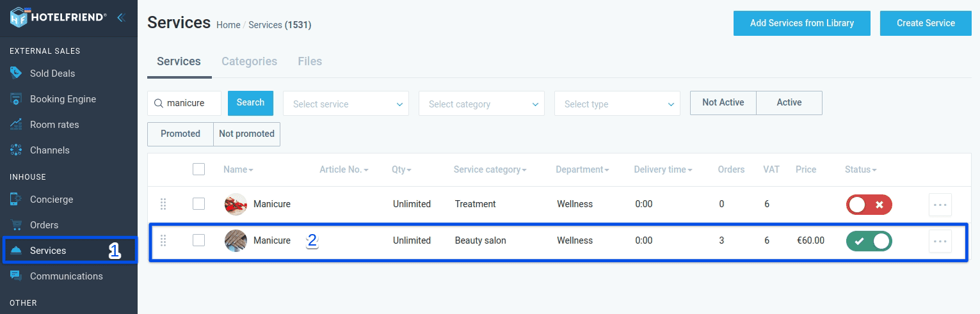
Task: Grab drag handle of Beauty salon Manicure row
Action: pyautogui.click(x=163, y=240)
